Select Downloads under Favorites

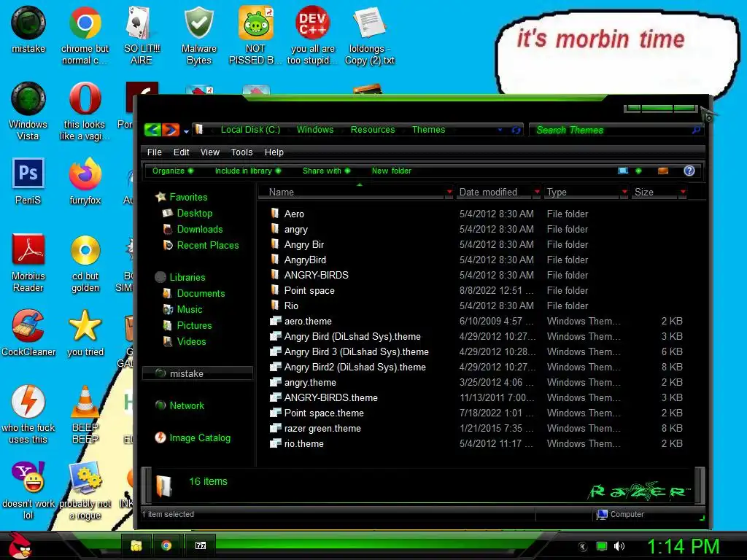193,230
